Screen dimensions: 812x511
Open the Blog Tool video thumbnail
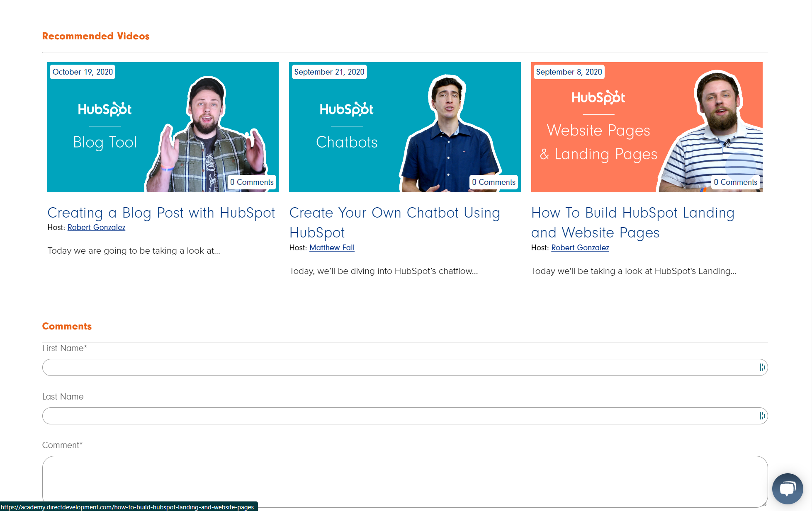(163, 127)
